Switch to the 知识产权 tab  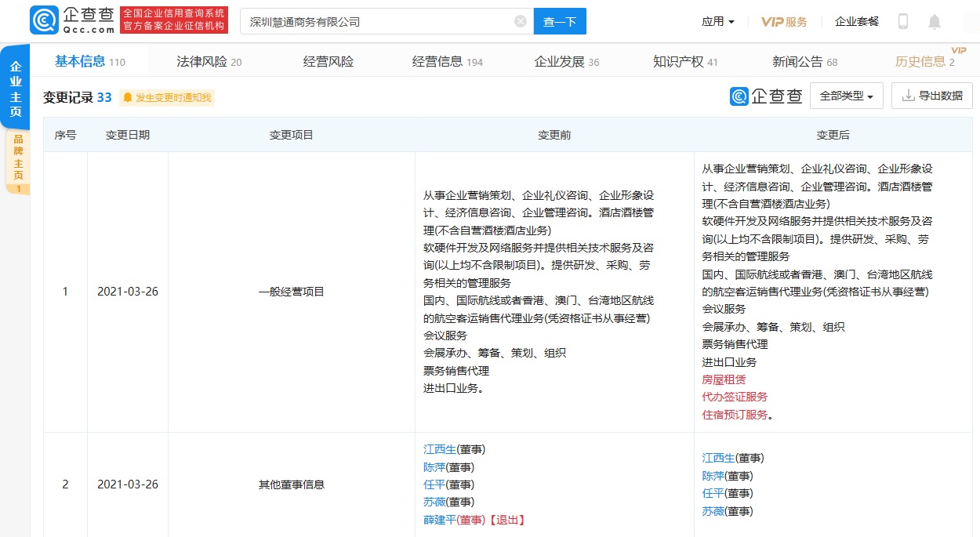685,62
